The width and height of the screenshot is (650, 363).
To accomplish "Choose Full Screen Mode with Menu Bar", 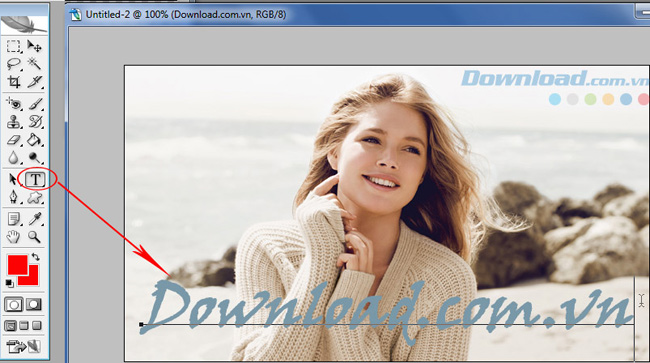I will (x=24, y=326).
